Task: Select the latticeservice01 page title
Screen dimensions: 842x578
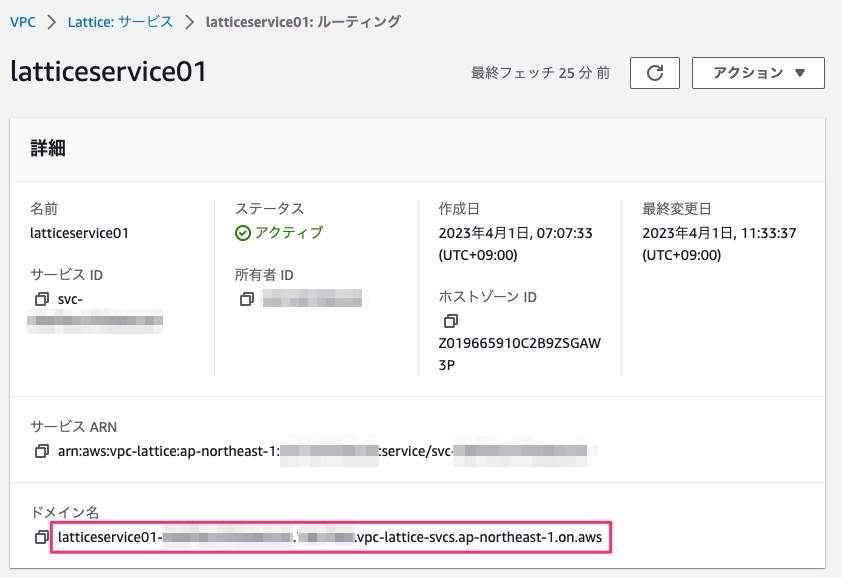Action: 108,72
